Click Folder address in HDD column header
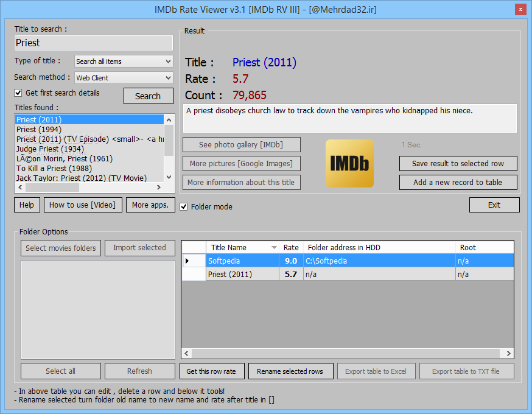The image size is (532, 414). (379, 247)
